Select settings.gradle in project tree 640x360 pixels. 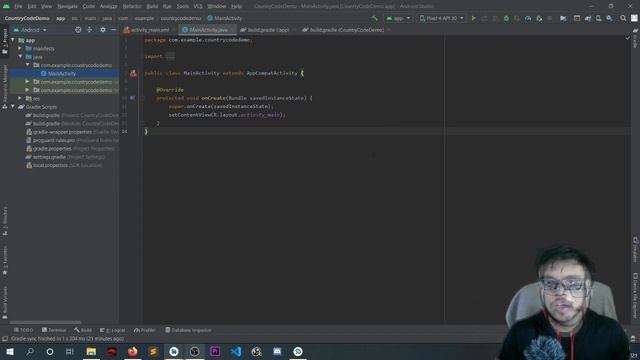coord(49,157)
